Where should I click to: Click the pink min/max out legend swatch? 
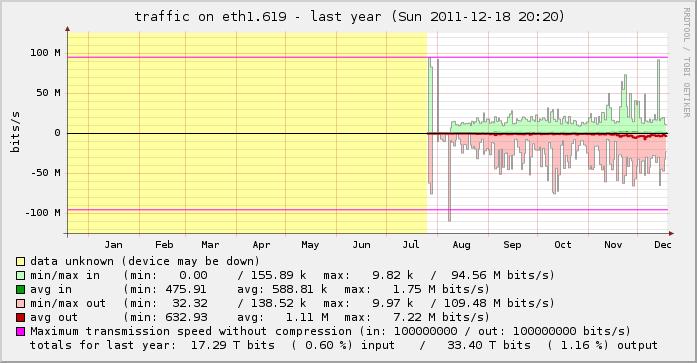pyautogui.click(x=20, y=303)
